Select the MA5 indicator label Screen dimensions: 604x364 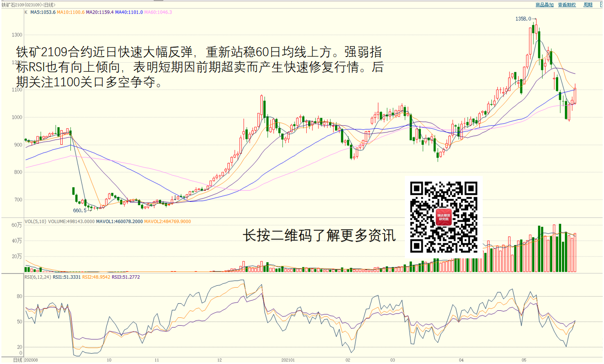(43, 12)
